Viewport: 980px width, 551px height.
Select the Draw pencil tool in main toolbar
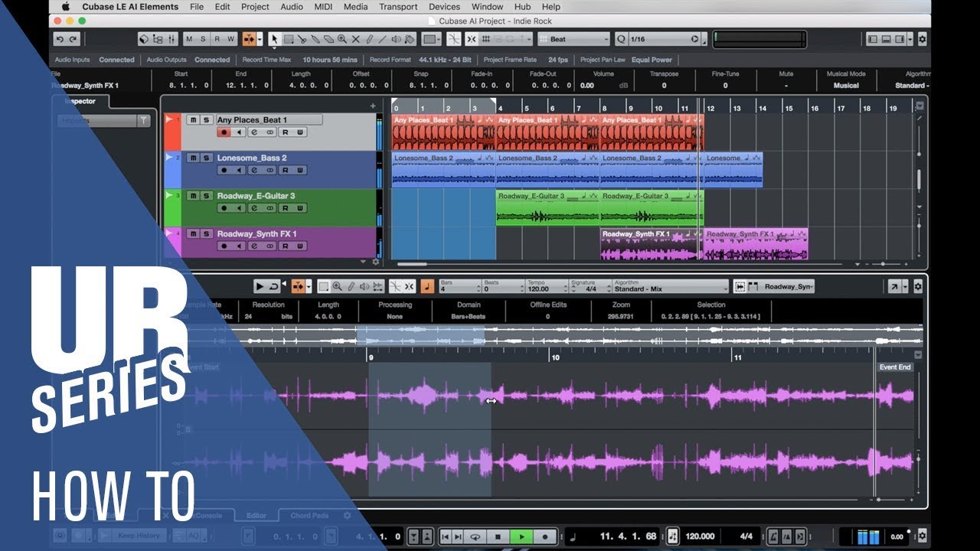[369, 39]
